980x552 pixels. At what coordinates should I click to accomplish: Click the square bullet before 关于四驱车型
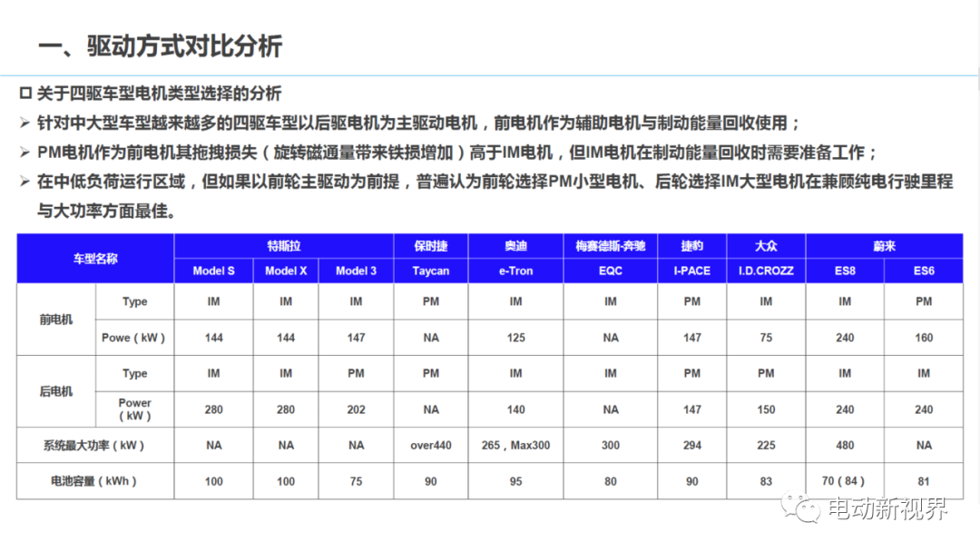[x=25, y=94]
